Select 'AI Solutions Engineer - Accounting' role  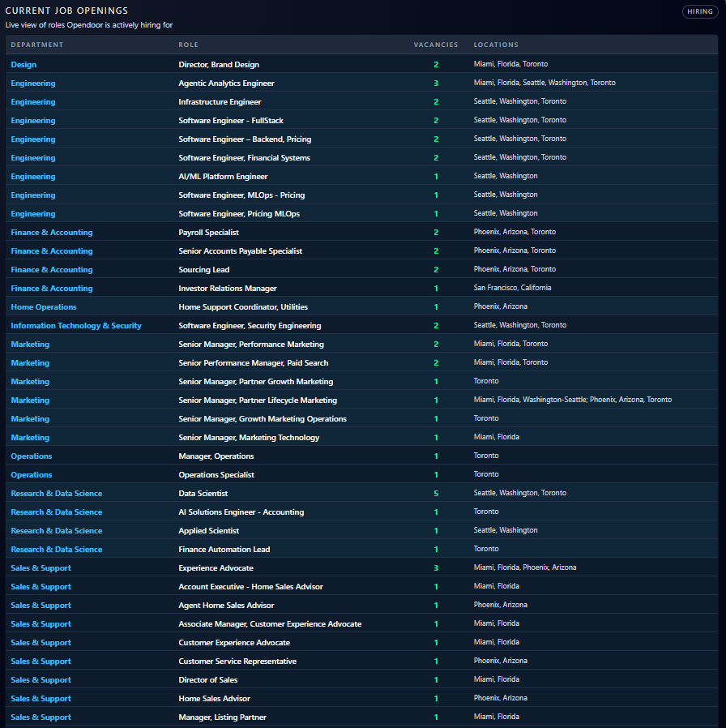click(x=241, y=512)
